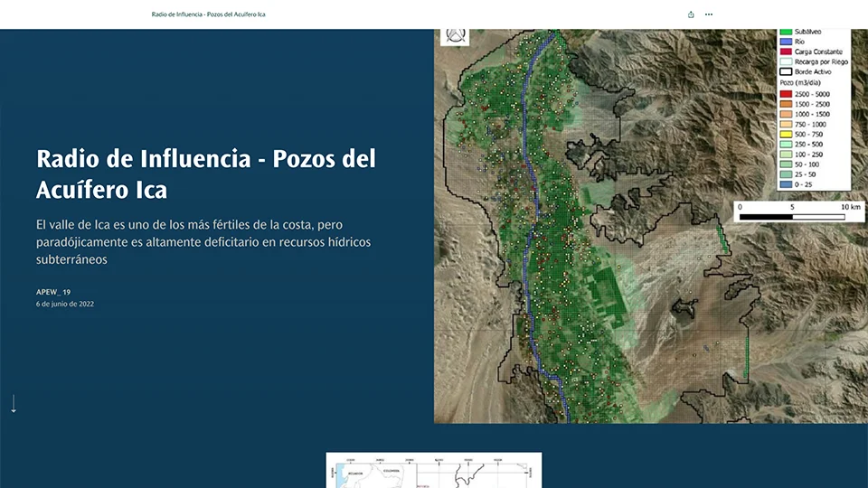
Task: Click the compass logo on the map
Action: 455,37
